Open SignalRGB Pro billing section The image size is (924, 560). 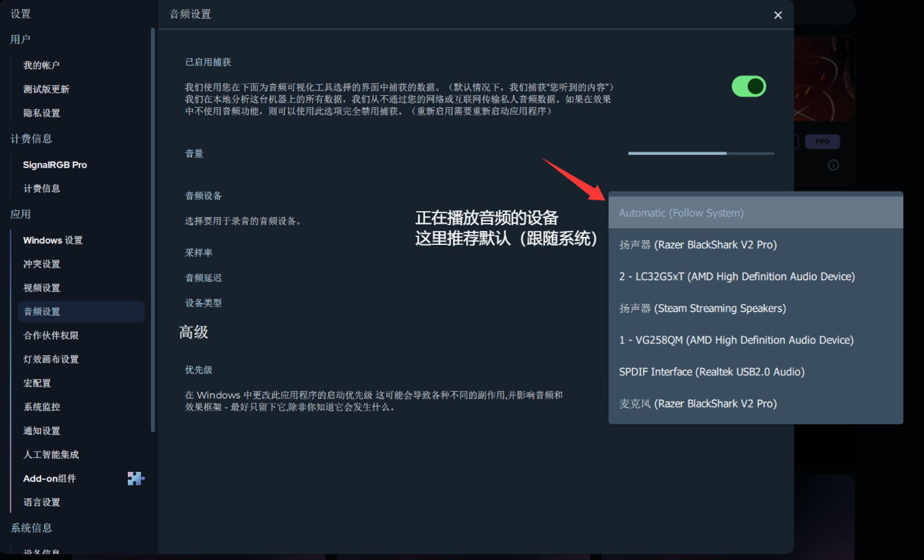coord(55,165)
